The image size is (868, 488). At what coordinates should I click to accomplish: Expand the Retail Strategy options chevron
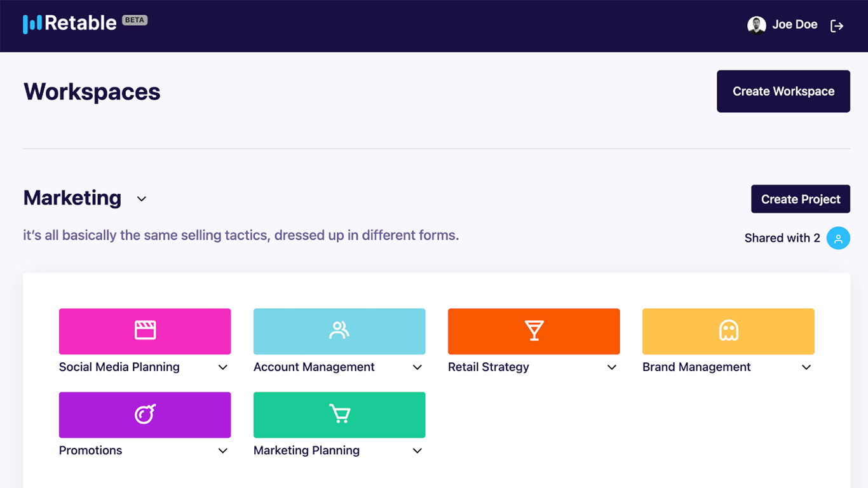(612, 367)
